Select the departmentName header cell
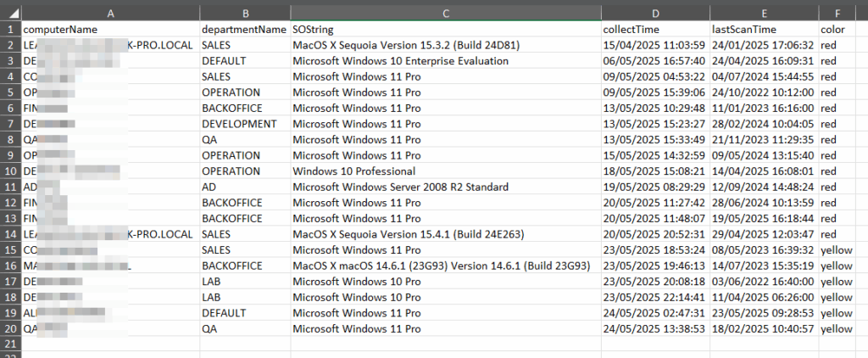The image size is (868, 358). (244, 30)
